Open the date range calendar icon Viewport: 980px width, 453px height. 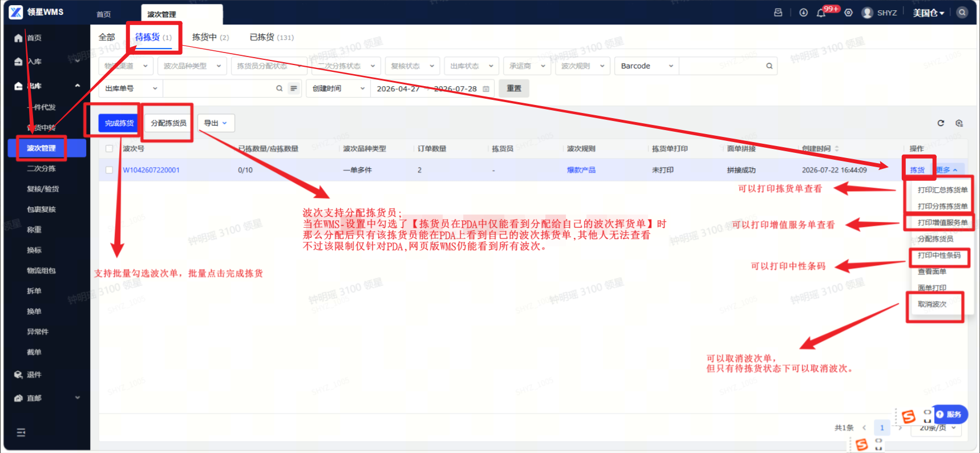pyautogui.click(x=486, y=89)
